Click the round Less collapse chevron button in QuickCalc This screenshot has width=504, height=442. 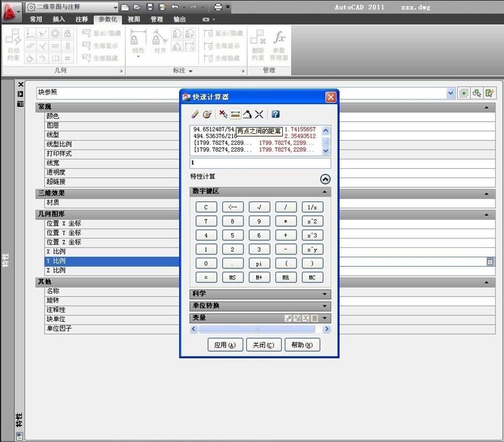coord(325,179)
